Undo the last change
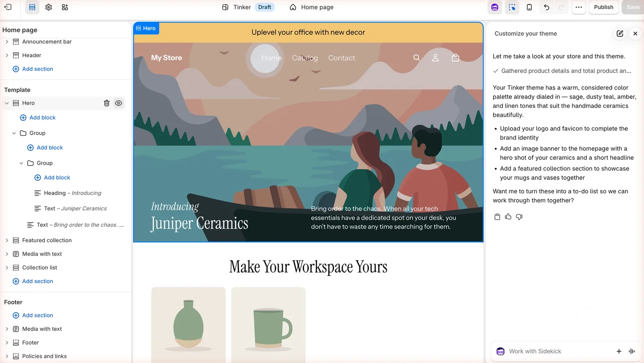The height and width of the screenshot is (363, 644). click(x=547, y=7)
